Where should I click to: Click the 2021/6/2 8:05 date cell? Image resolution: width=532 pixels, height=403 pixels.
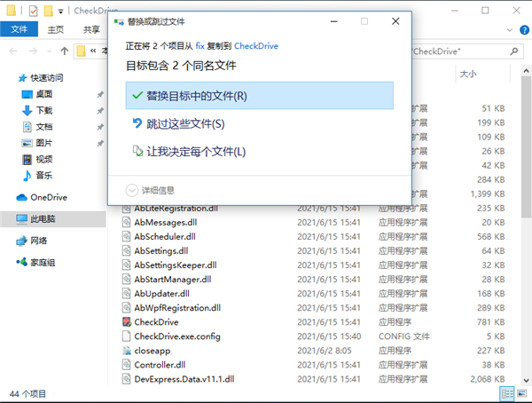325,351
